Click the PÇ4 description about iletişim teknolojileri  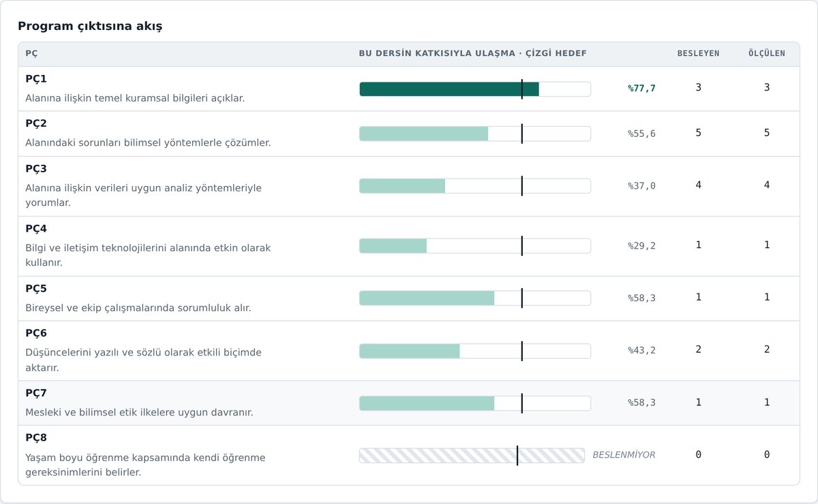[148, 255]
